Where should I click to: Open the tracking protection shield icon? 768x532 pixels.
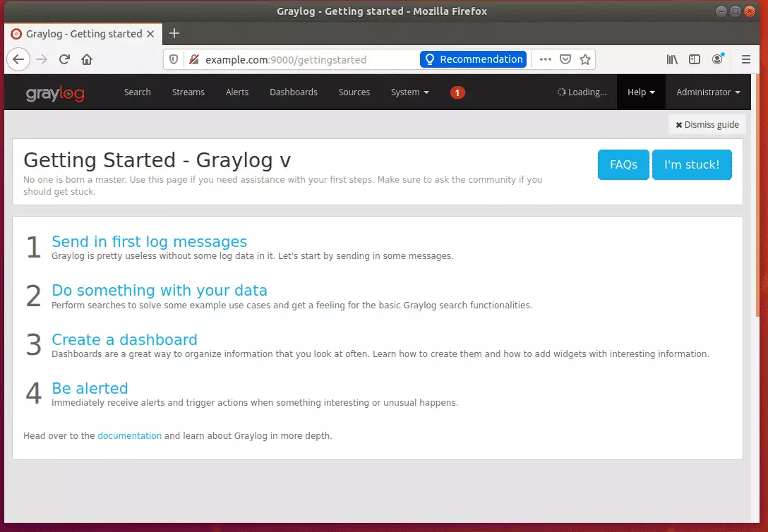pyautogui.click(x=174, y=60)
